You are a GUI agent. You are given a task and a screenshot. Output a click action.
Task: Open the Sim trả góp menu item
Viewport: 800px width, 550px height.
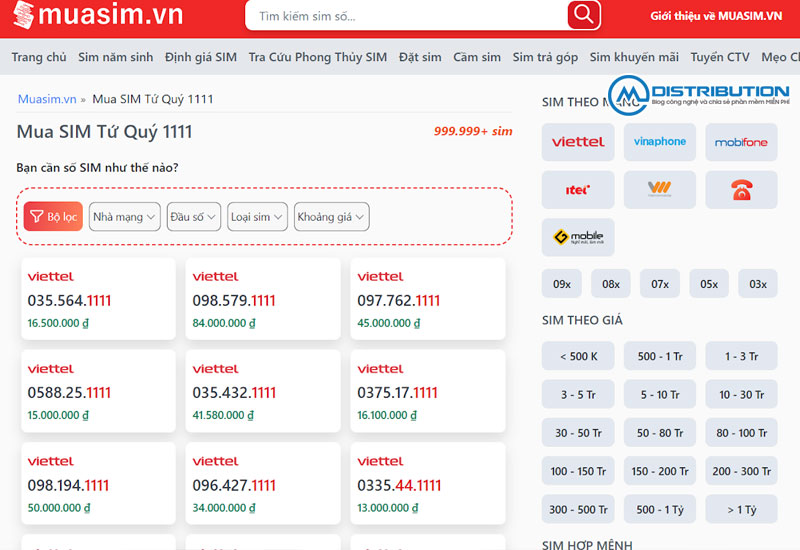click(x=545, y=57)
